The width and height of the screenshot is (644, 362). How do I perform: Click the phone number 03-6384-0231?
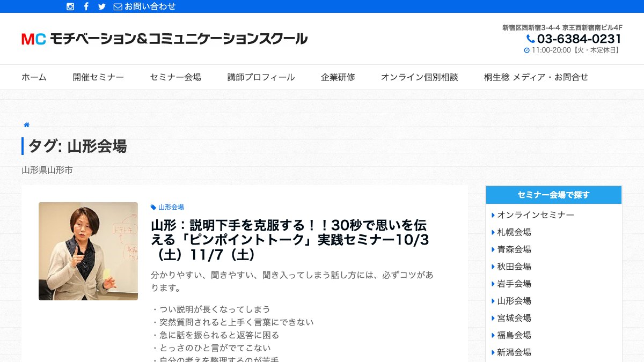[x=579, y=39]
